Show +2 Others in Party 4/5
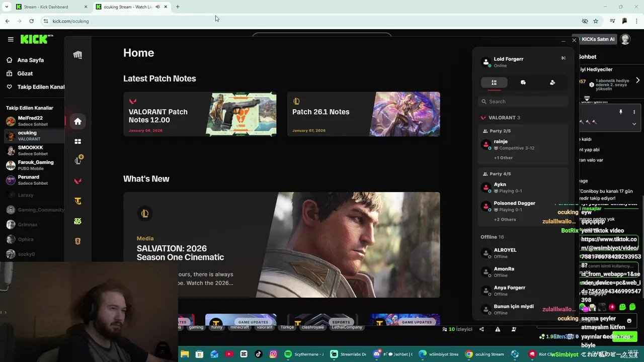The height and width of the screenshot is (362, 644). click(x=505, y=220)
